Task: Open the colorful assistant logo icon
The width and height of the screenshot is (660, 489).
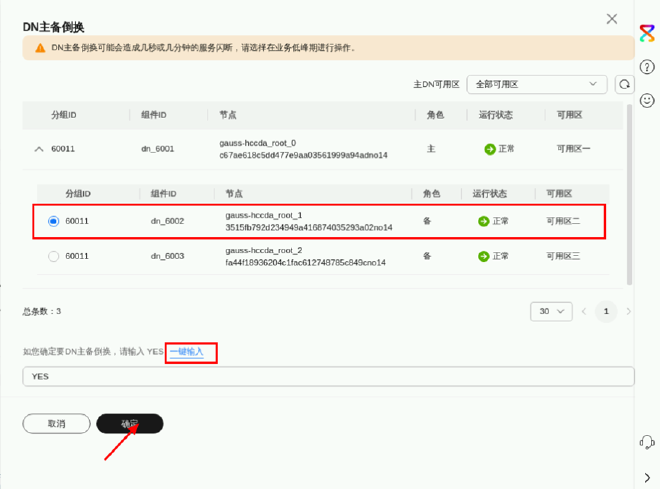Action: click(x=647, y=34)
